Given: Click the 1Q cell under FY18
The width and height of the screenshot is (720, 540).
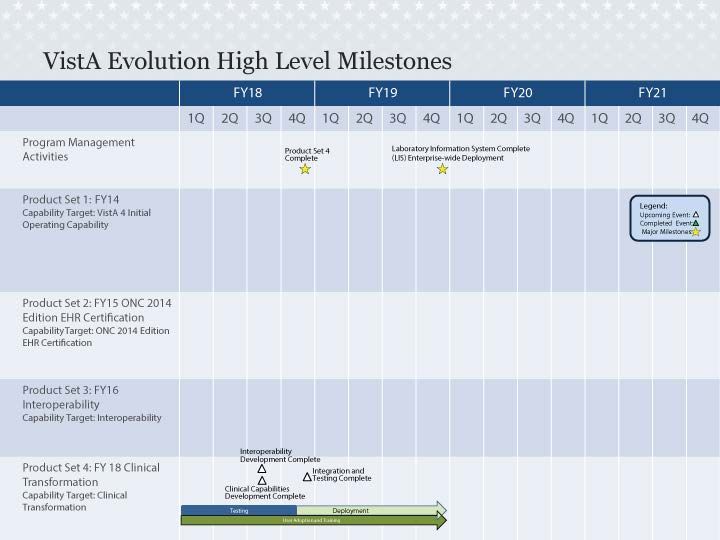Looking at the screenshot, I should coord(196,118).
